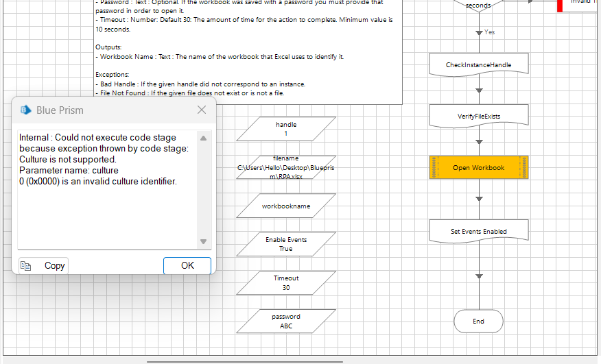Click the copy icon on the Copy button

25,265
